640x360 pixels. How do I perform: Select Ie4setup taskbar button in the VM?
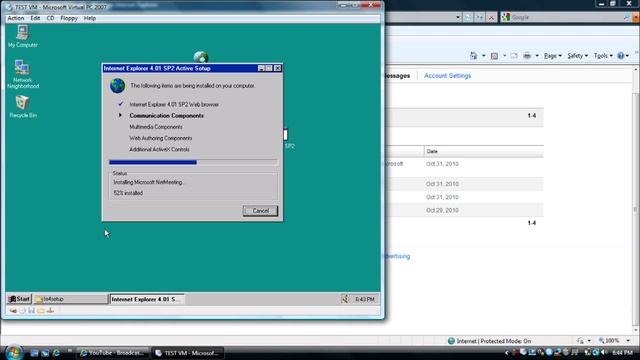[70, 299]
